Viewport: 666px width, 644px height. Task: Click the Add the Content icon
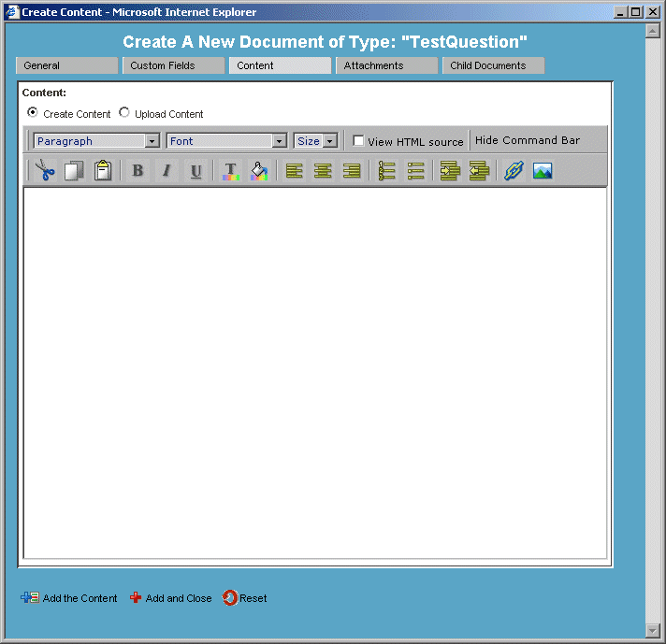coord(30,597)
